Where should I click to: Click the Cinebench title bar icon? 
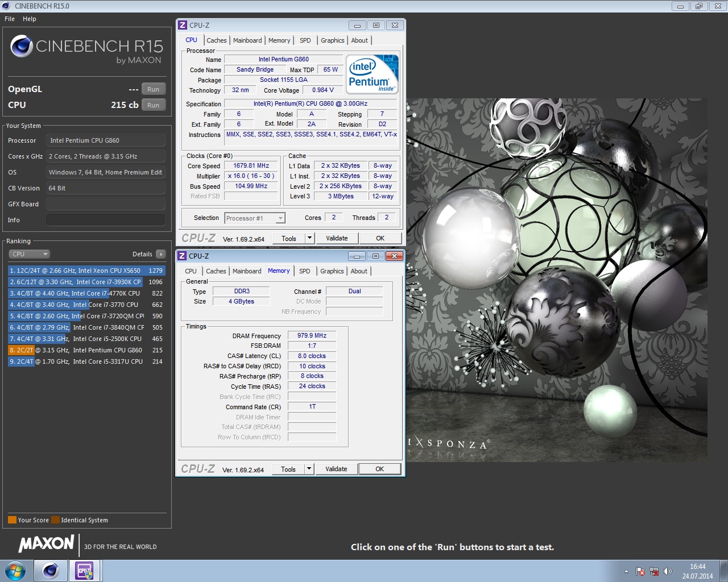coord(6,6)
